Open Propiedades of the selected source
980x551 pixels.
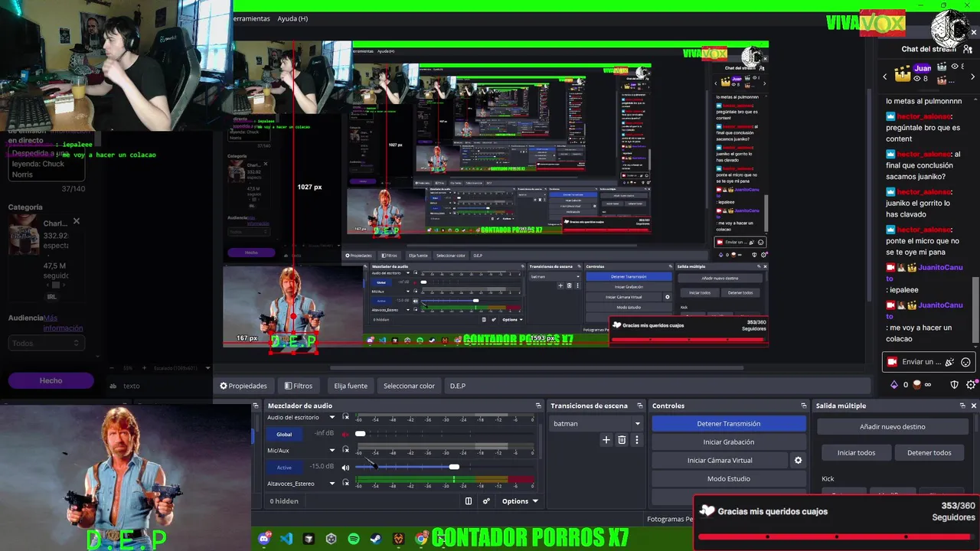(x=243, y=386)
